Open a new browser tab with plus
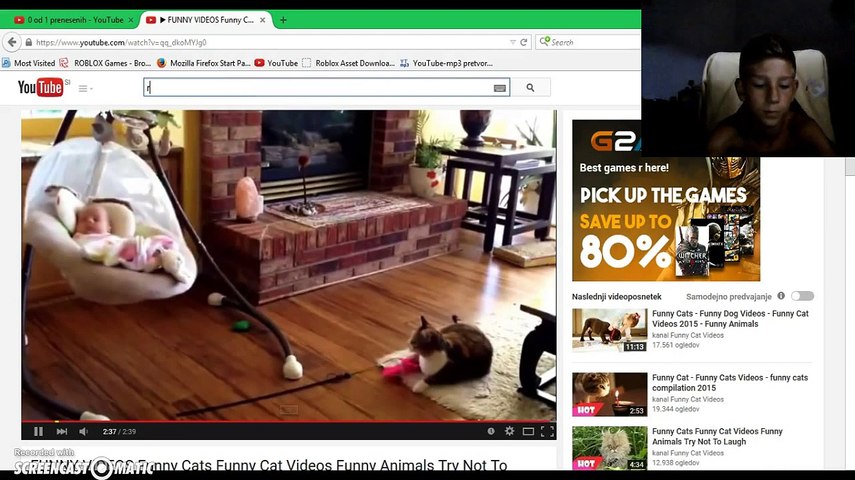The image size is (855, 480). tap(283, 20)
